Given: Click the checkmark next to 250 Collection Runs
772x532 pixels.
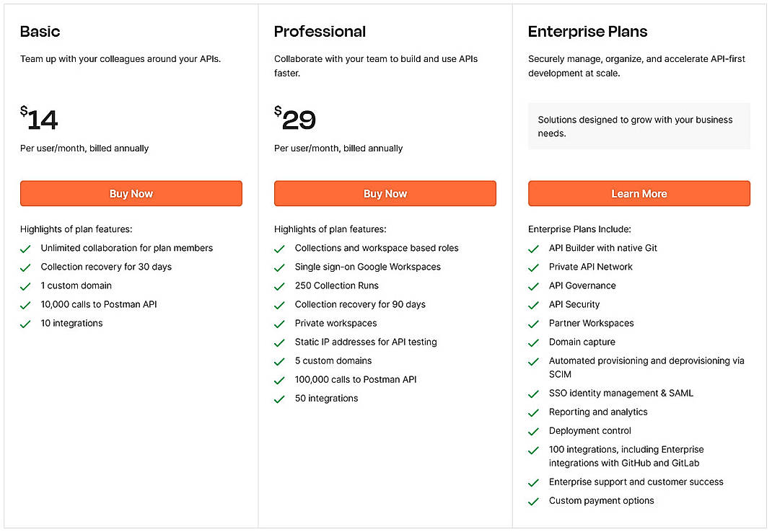Looking at the screenshot, I should (x=279, y=285).
